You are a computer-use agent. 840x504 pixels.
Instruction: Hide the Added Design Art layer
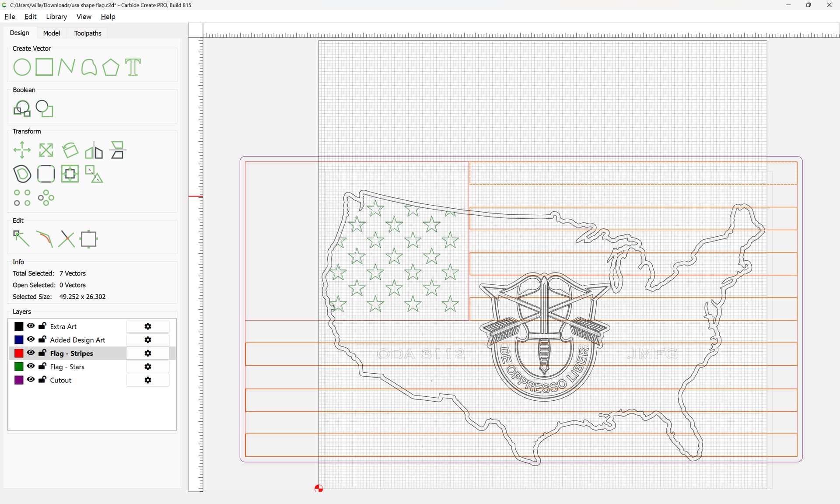coord(31,339)
